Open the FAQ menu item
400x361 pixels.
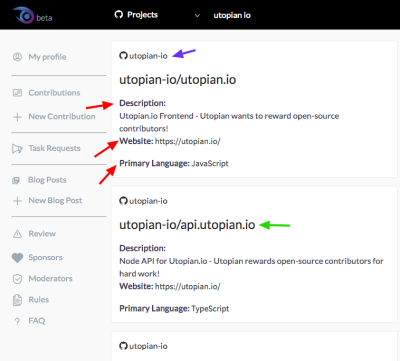(37, 321)
